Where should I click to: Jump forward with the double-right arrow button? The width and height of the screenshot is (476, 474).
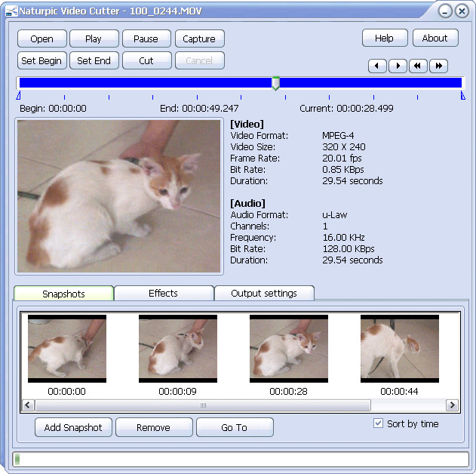coord(438,66)
